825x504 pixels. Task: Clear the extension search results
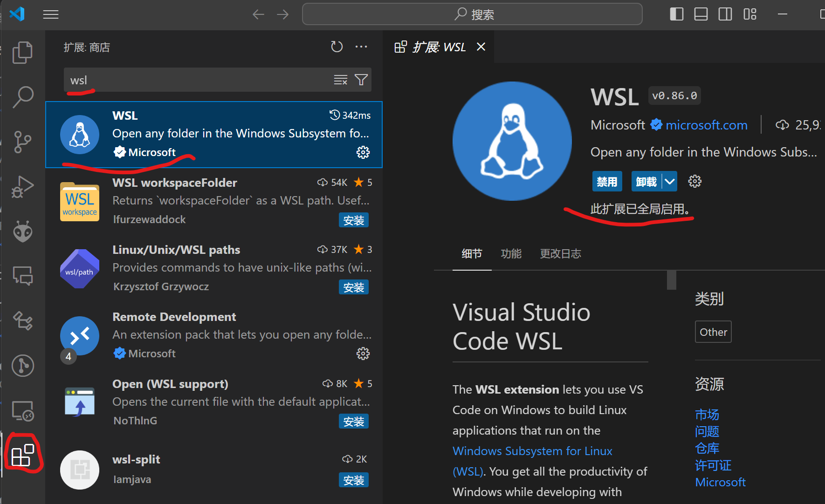point(341,80)
